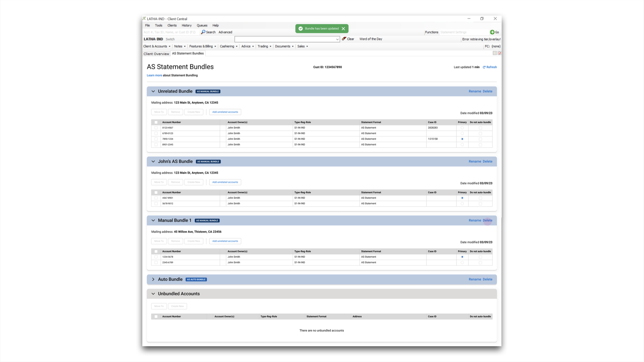This screenshot has height=362, width=644.
Task: Click green checkmark in success toast
Action: pos(300,29)
